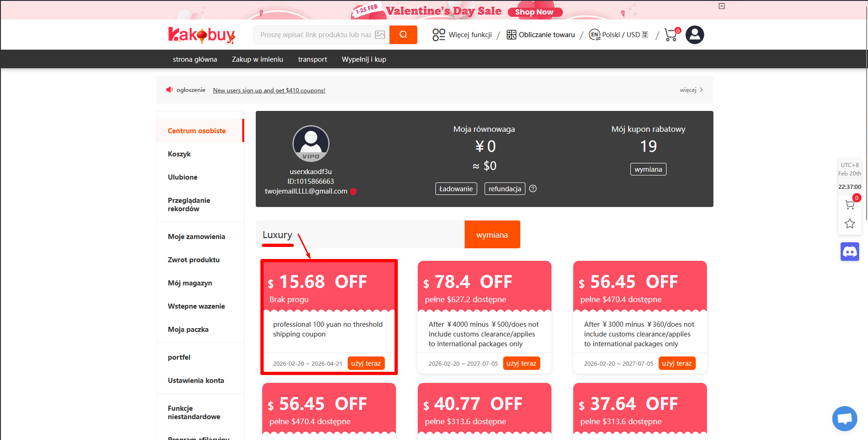The height and width of the screenshot is (440, 868).
Task: Click użyj teraz on the $15.68 coupon
Action: point(366,363)
